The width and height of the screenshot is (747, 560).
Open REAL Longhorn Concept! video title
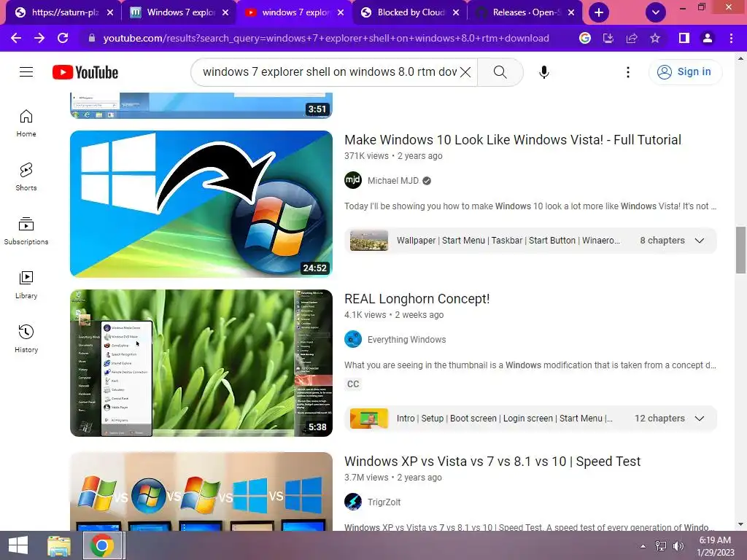[x=417, y=298]
